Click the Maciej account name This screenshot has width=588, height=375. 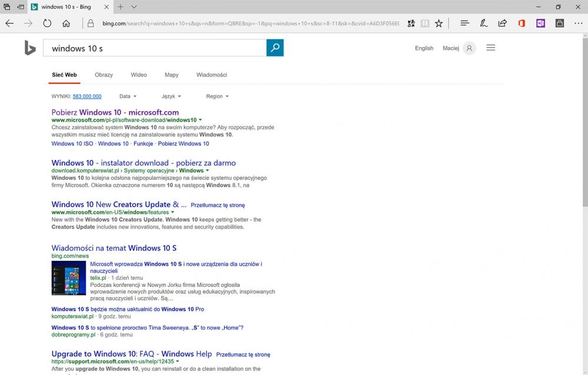(x=451, y=48)
